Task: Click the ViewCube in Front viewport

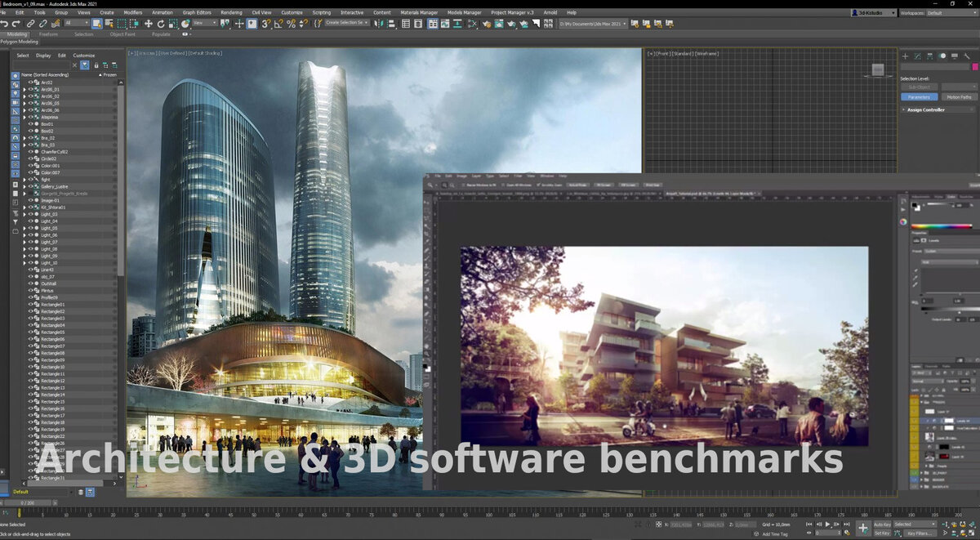Action: (878, 69)
